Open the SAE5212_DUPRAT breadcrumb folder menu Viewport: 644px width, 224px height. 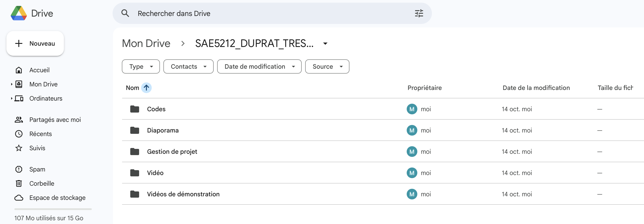pos(325,43)
